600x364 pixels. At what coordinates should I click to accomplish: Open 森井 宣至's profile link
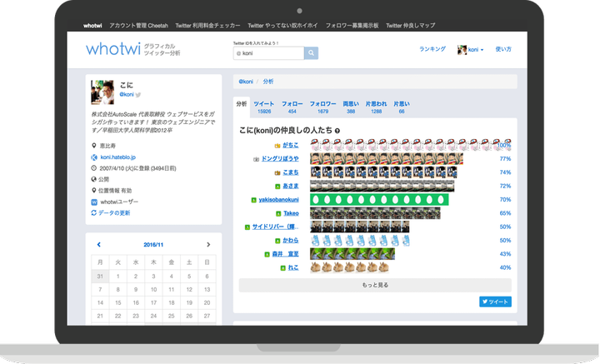tap(286, 254)
